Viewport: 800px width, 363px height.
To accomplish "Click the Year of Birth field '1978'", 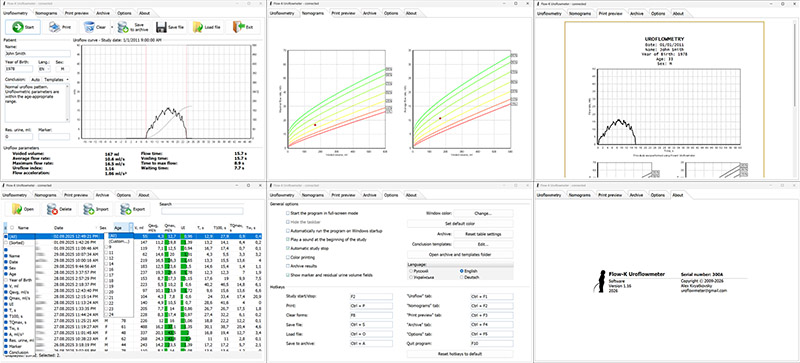I will click(x=19, y=68).
